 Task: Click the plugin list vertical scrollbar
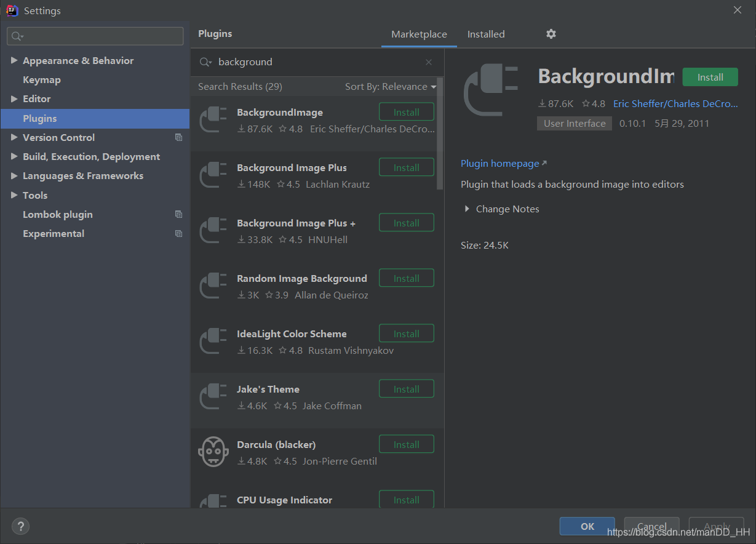(x=440, y=132)
